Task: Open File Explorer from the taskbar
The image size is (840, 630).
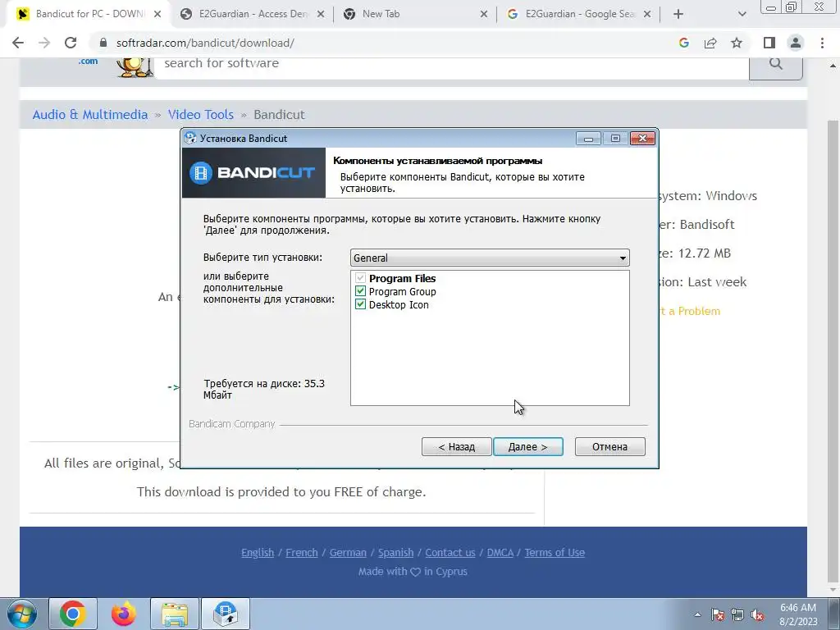Action: pyautogui.click(x=175, y=614)
